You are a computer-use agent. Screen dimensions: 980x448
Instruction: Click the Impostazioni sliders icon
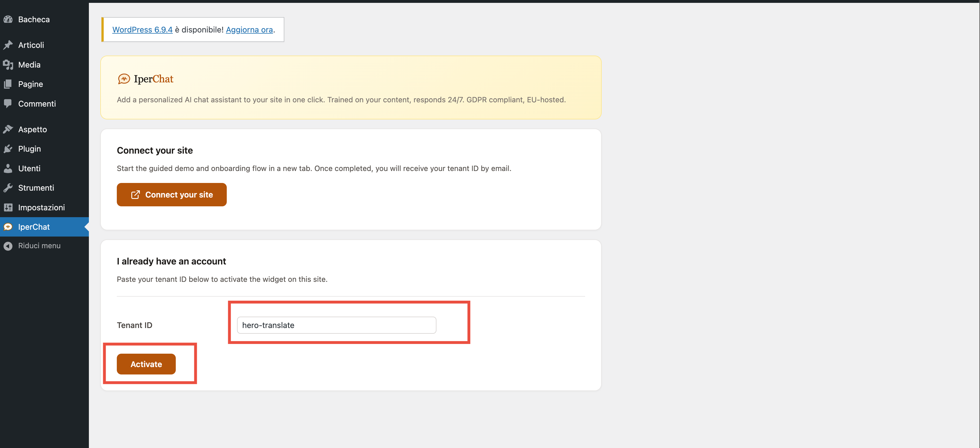pyautogui.click(x=8, y=207)
